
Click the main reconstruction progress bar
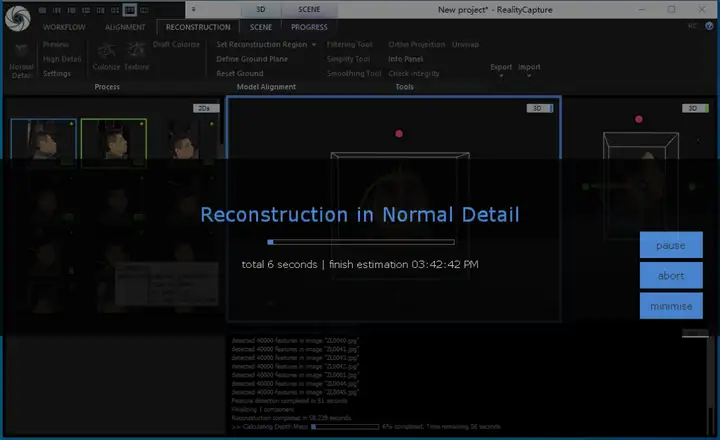361,242
